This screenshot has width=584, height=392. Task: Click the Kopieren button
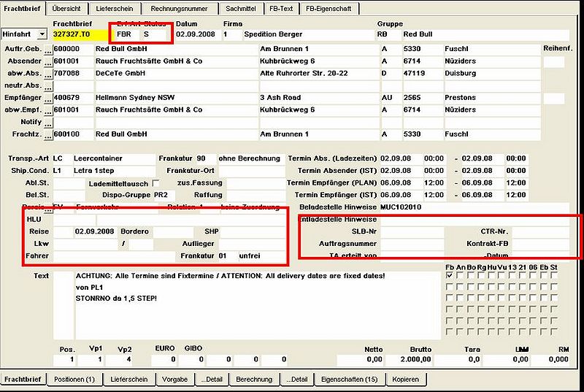[x=406, y=380]
